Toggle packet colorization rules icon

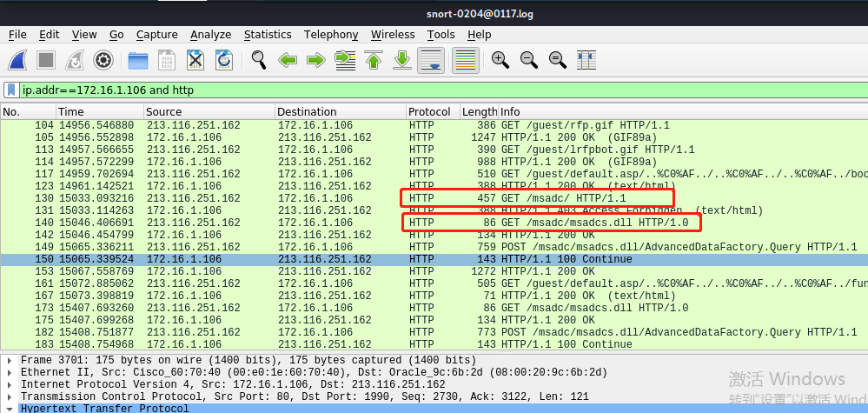466,60
